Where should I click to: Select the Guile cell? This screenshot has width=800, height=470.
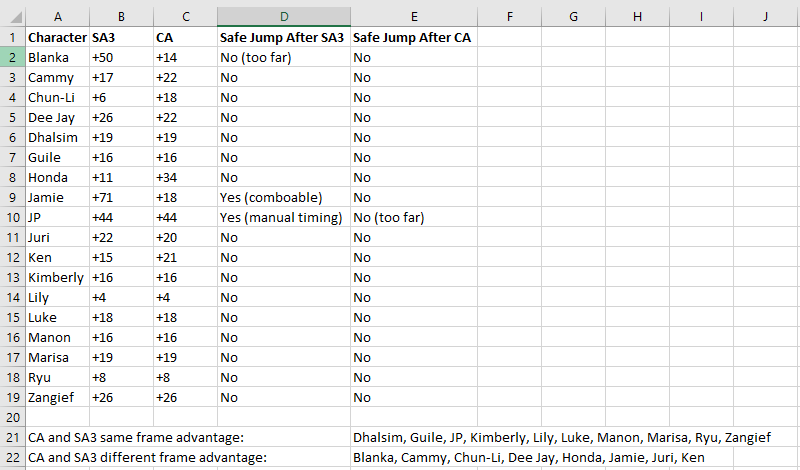coord(58,157)
